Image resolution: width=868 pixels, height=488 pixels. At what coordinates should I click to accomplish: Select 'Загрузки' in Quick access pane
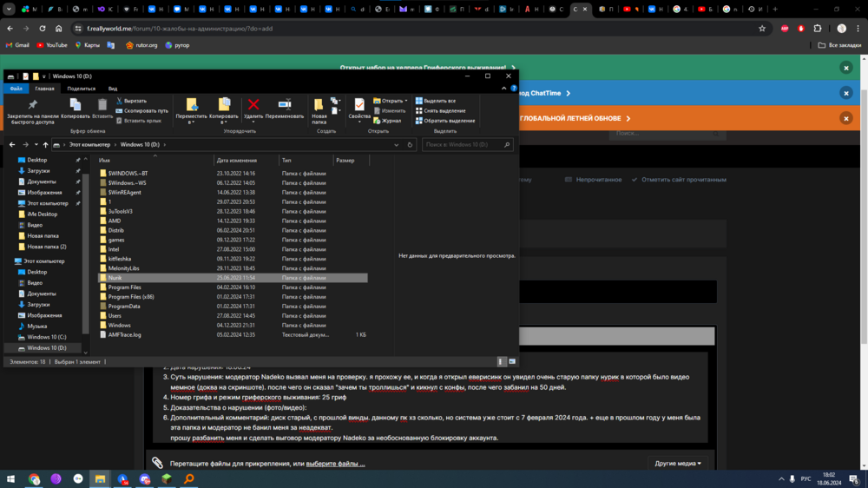coord(38,170)
